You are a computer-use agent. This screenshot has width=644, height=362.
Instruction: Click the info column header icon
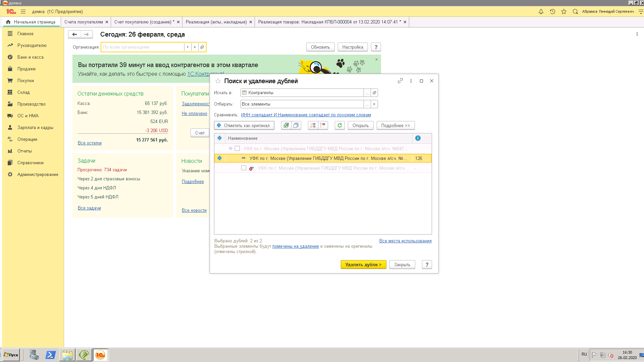pyautogui.click(x=418, y=138)
